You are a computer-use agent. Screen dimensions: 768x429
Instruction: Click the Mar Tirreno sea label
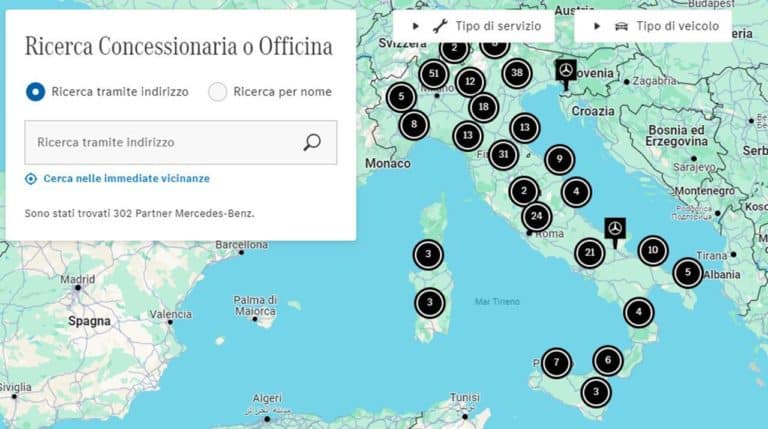497,302
